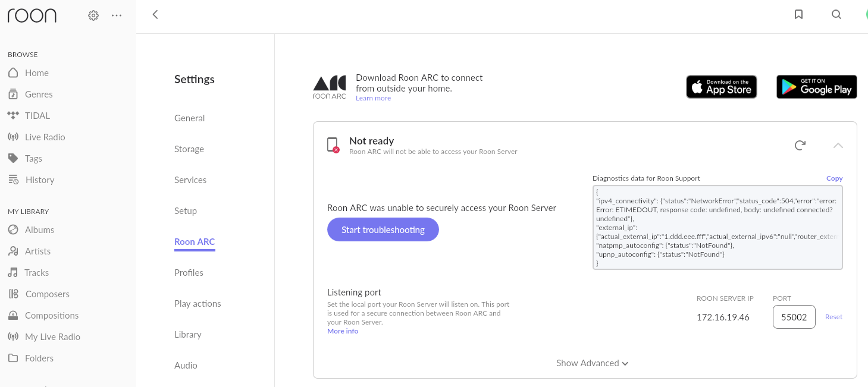Image resolution: width=868 pixels, height=387 pixels.
Task: Click the Tags icon
Action: tap(13, 158)
